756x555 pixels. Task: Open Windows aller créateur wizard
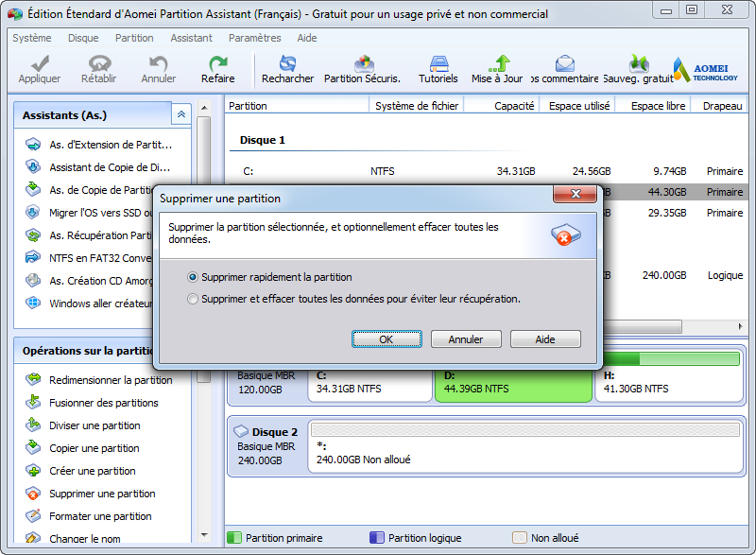(x=89, y=304)
